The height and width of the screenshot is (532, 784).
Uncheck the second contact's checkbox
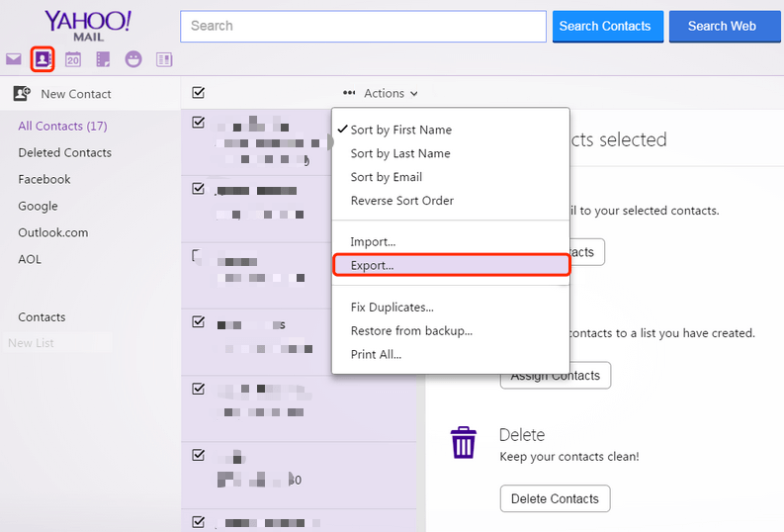click(x=199, y=189)
